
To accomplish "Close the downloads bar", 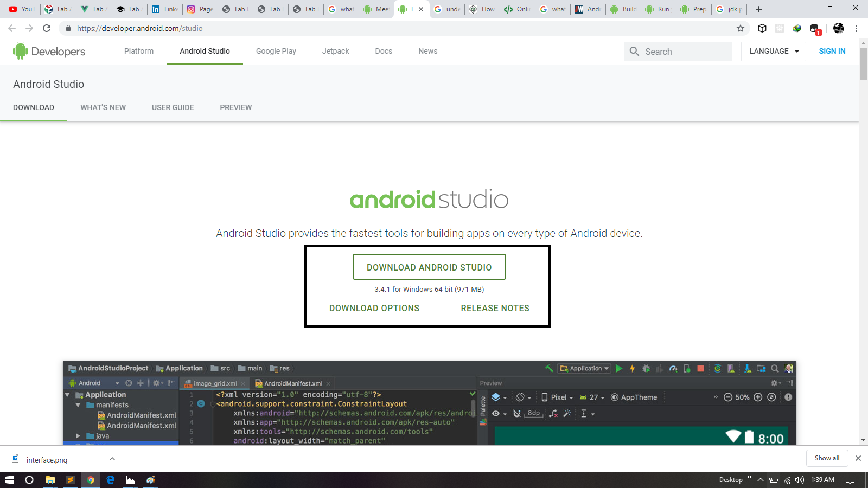I will click(x=858, y=458).
